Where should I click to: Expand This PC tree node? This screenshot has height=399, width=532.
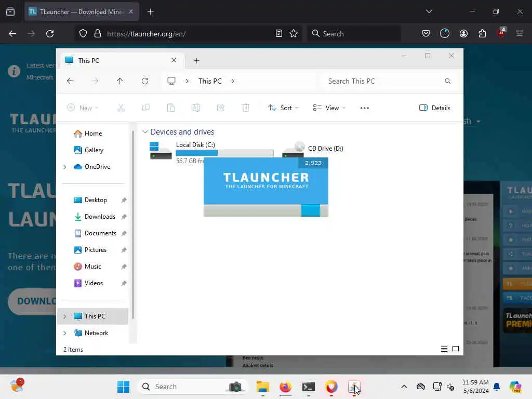(x=65, y=316)
